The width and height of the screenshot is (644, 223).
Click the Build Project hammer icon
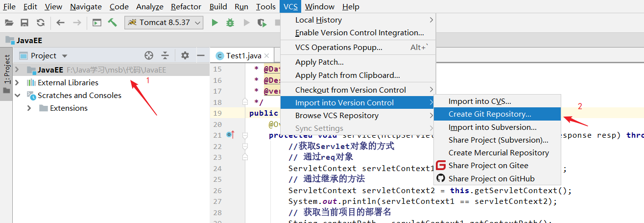113,23
